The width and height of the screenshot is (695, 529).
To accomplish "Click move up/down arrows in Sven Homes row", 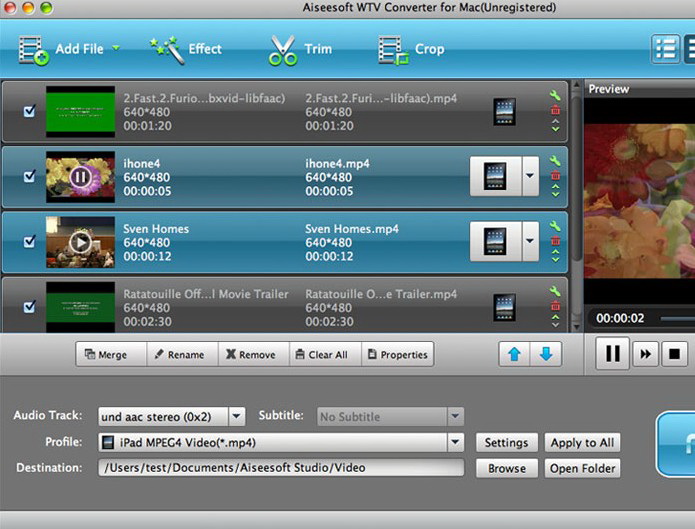I will pyautogui.click(x=555, y=256).
